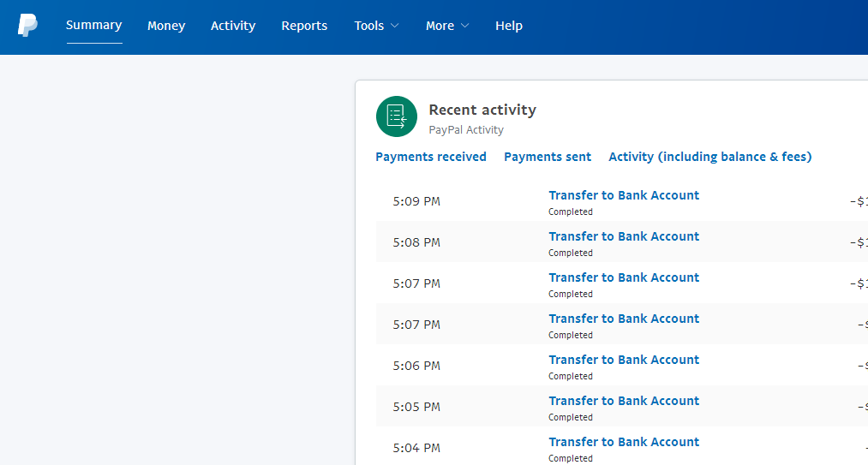The width and height of the screenshot is (868, 465).
Task: Click Completed status under 5:09 PM transfer
Action: (x=570, y=212)
